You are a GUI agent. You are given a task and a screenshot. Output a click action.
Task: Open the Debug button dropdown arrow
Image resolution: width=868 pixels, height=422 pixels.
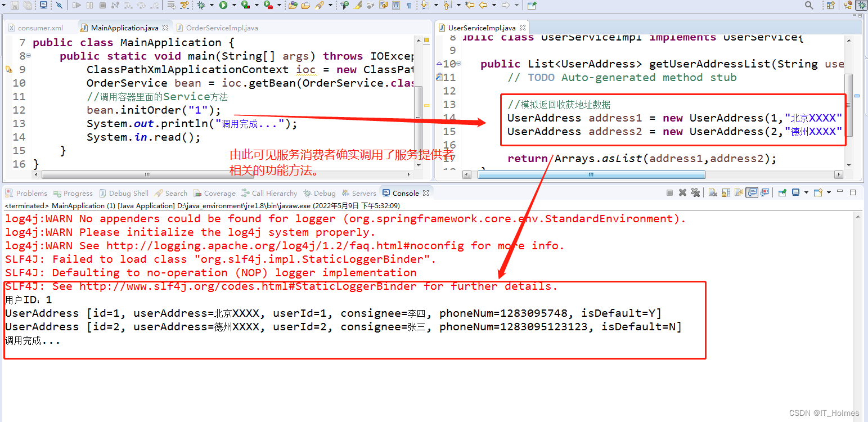pos(212,6)
